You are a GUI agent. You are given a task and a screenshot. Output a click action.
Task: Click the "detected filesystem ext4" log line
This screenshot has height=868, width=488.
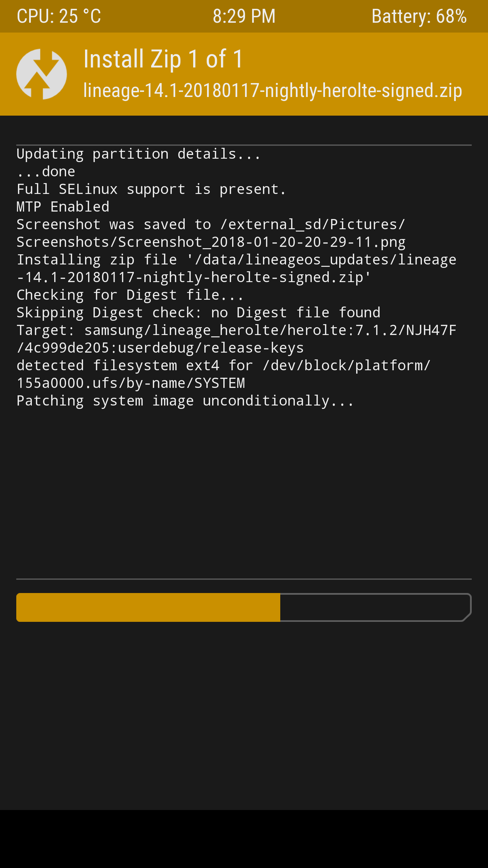point(224,366)
